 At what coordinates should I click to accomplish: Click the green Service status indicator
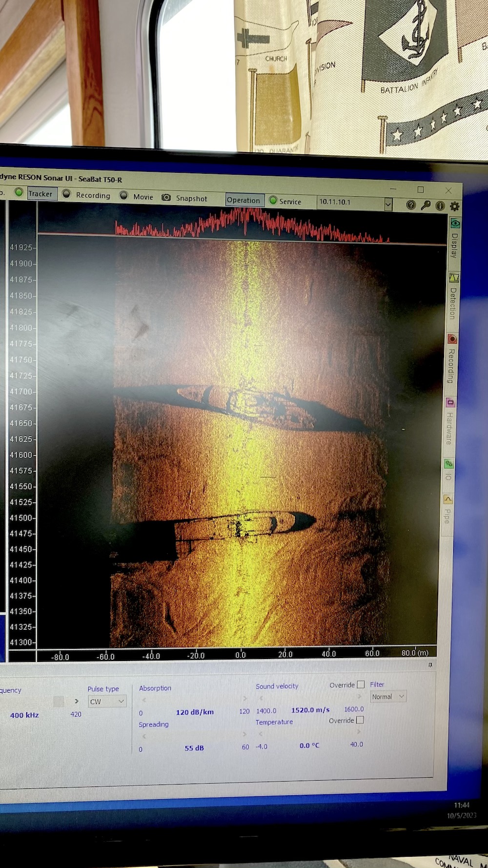pyautogui.click(x=273, y=200)
